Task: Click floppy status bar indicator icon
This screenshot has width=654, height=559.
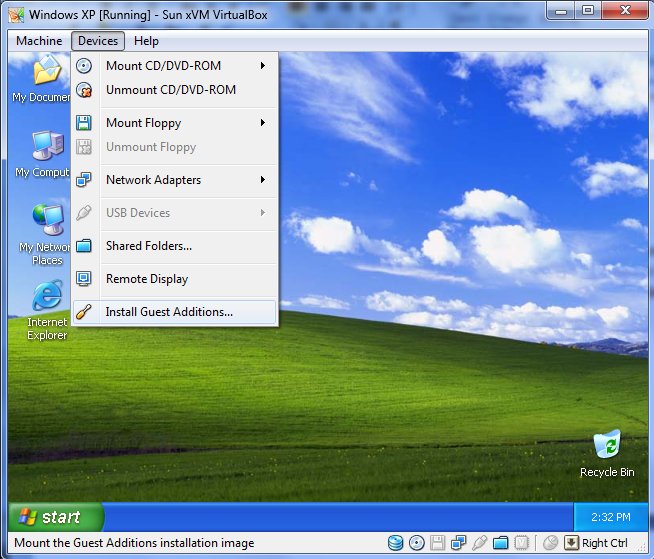Action: pyautogui.click(x=438, y=543)
